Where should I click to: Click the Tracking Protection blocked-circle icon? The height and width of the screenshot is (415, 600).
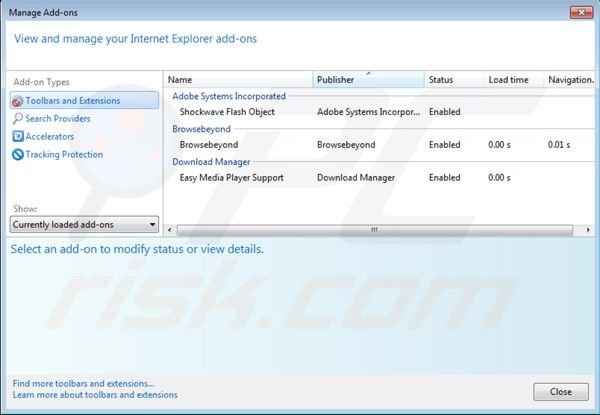[x=18, y=154]
